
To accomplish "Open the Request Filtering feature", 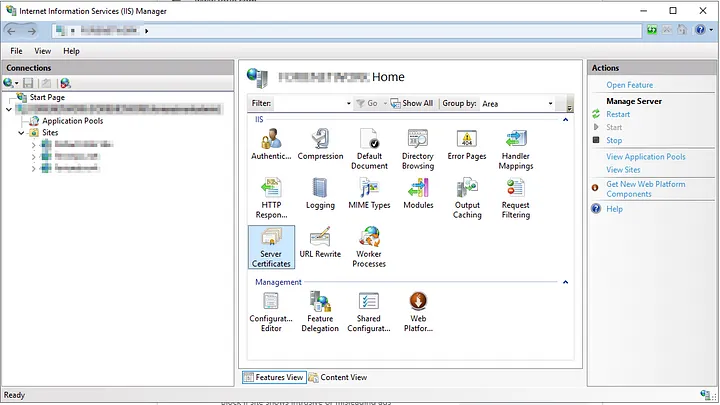I will [x=516, y=198].
